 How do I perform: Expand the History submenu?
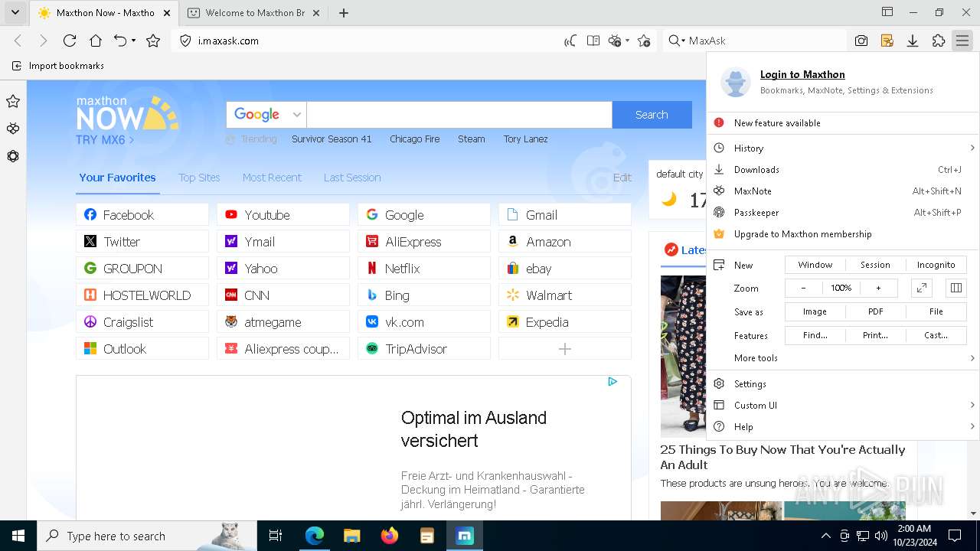[843, 148]
